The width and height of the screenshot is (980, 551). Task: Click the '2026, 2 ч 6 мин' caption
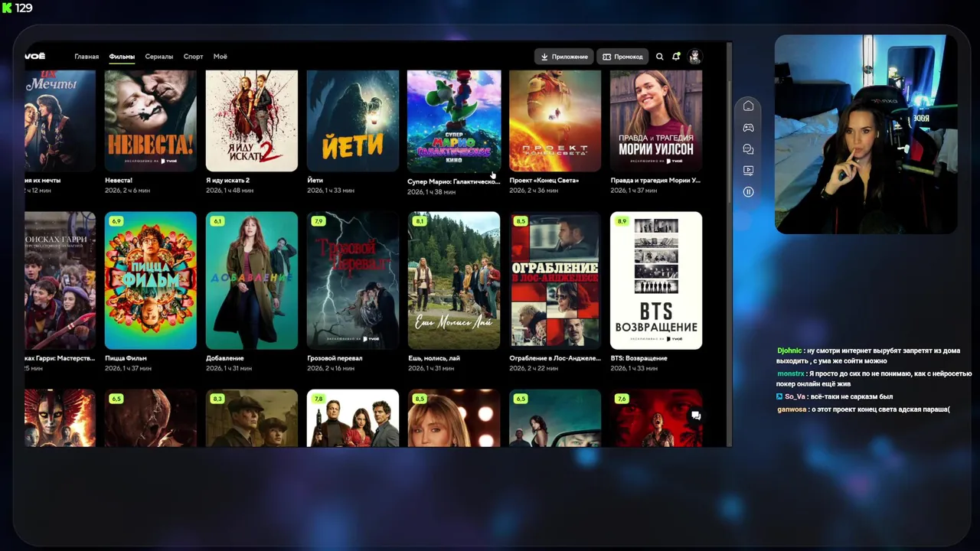(127, 191)
